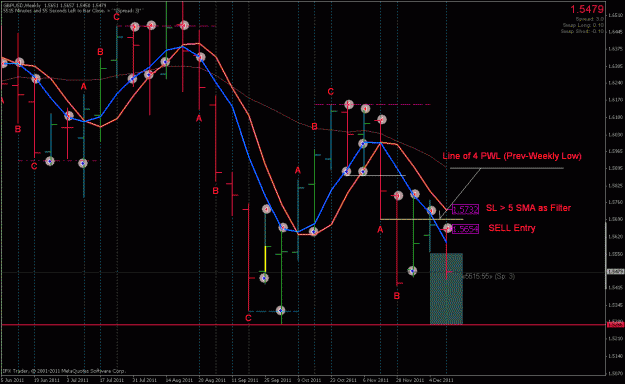Select the short yellow vertical bar segment

265,260
